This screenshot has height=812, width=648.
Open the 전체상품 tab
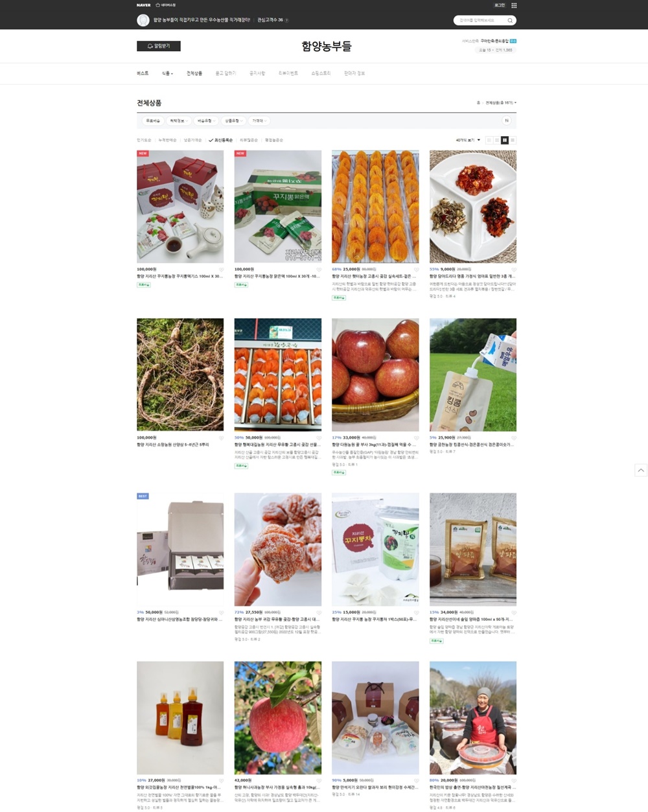tap(194, 73)
